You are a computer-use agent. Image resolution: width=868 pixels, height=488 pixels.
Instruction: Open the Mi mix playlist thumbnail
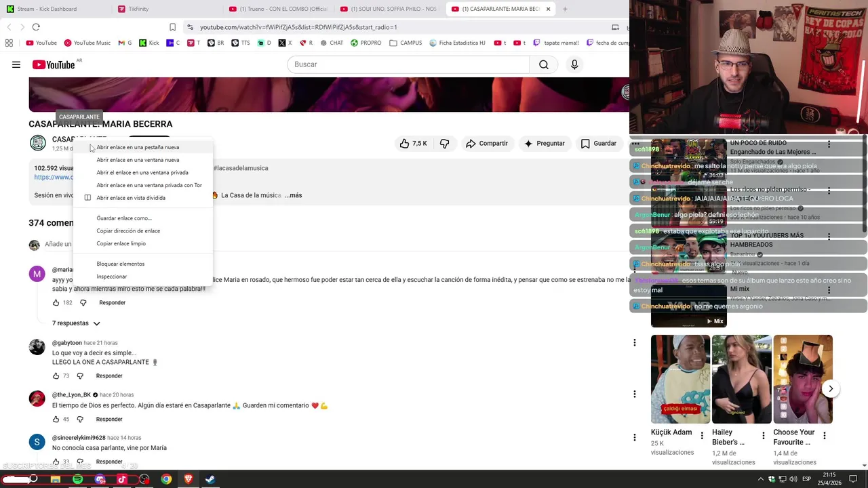(x=689, y=305)
